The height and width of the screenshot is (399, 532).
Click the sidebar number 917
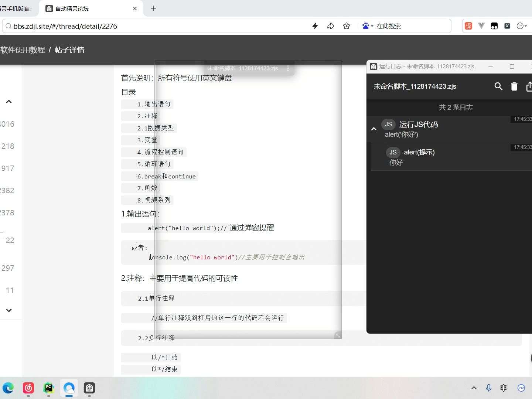pyautogui.click(x=7, y=168)
